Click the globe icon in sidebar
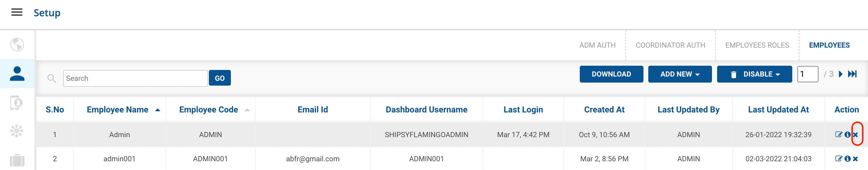The height and width of the screenshot is (170, 868). tap(17, 44)
